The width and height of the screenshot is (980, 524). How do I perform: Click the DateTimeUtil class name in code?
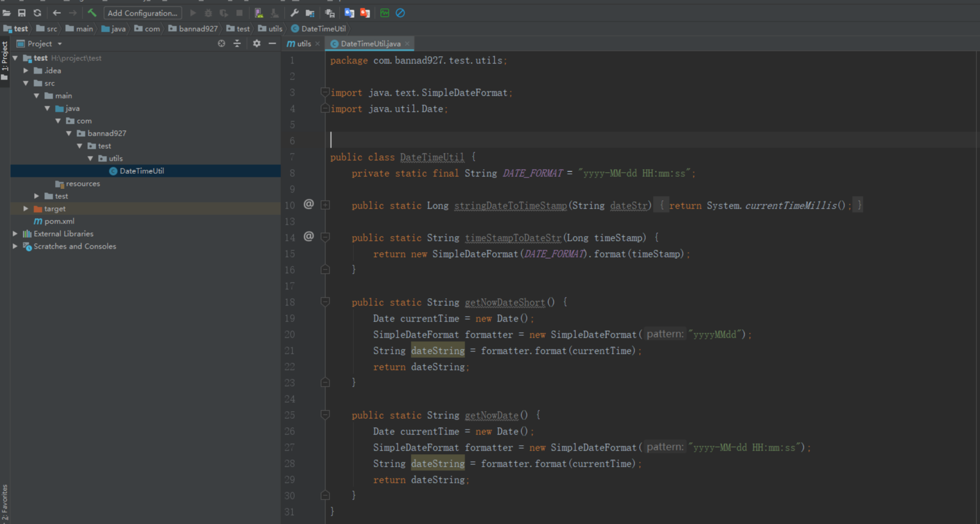click(x=432, y=157)
